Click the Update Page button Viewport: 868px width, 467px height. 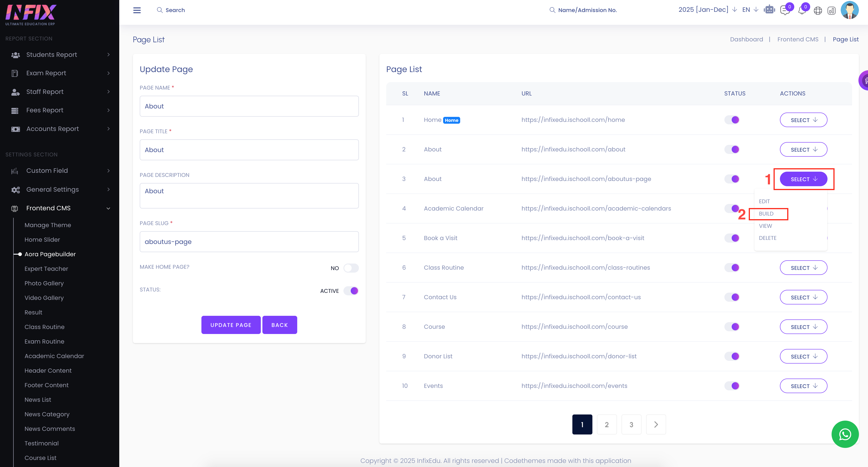(x=231, y=325)
